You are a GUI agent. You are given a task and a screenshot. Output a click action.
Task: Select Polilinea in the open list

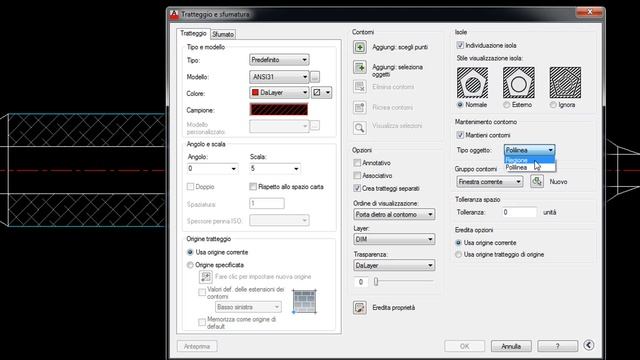pos(529,167)
